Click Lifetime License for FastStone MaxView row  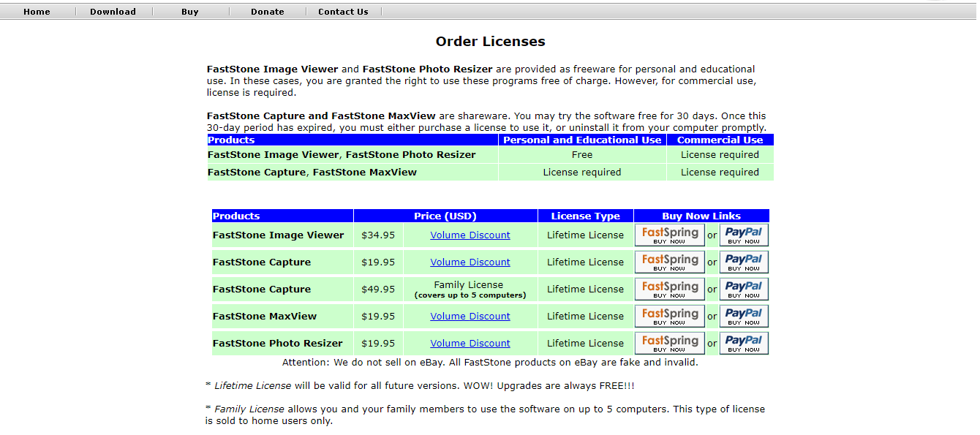586,317
